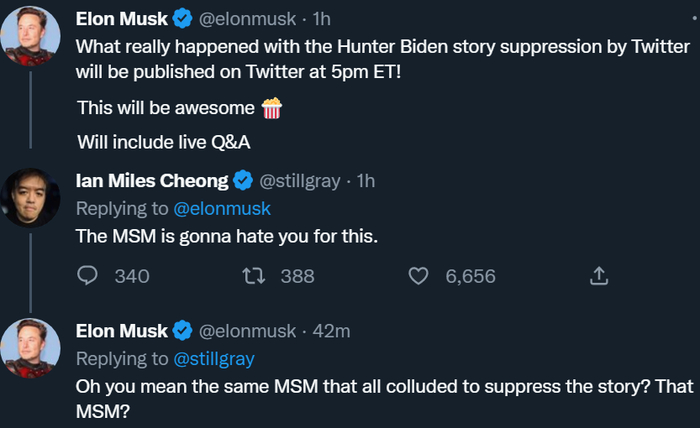Open Elon Musk's avatar on the top tweet
700x428 pixels.
[x=33, y=36]
